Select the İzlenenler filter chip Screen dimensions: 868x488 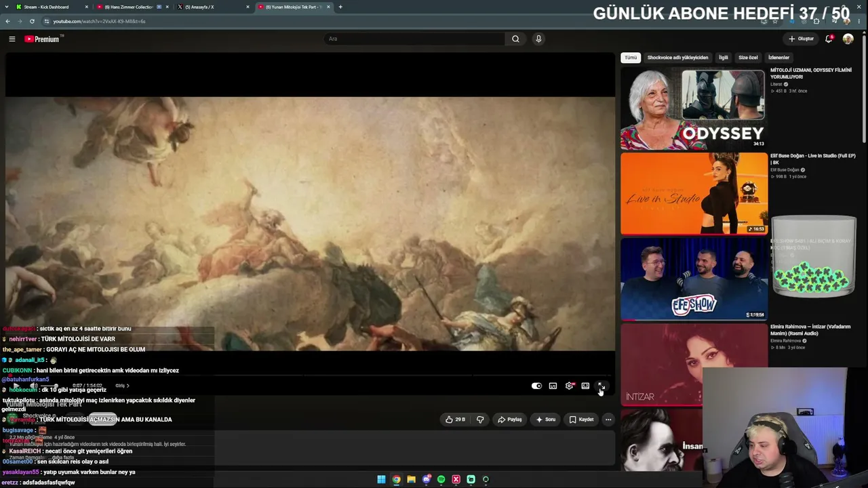(778, 58)
